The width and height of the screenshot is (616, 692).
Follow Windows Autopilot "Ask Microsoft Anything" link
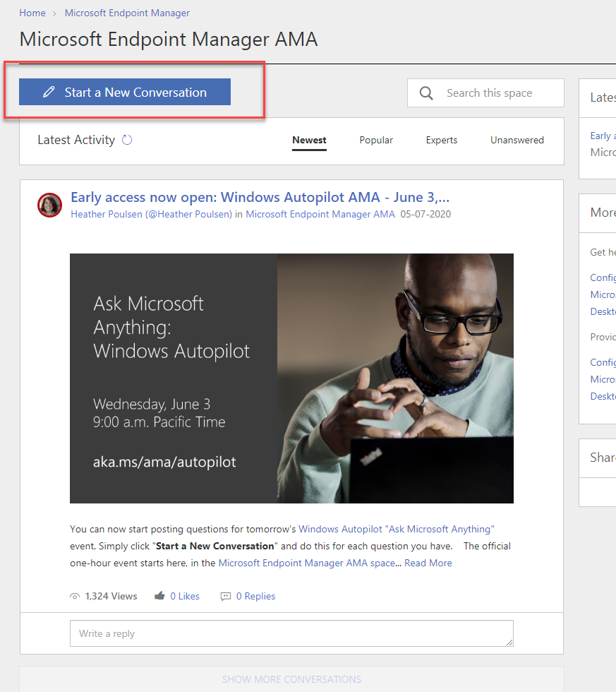pyautogui.click(x=397, y=529)
